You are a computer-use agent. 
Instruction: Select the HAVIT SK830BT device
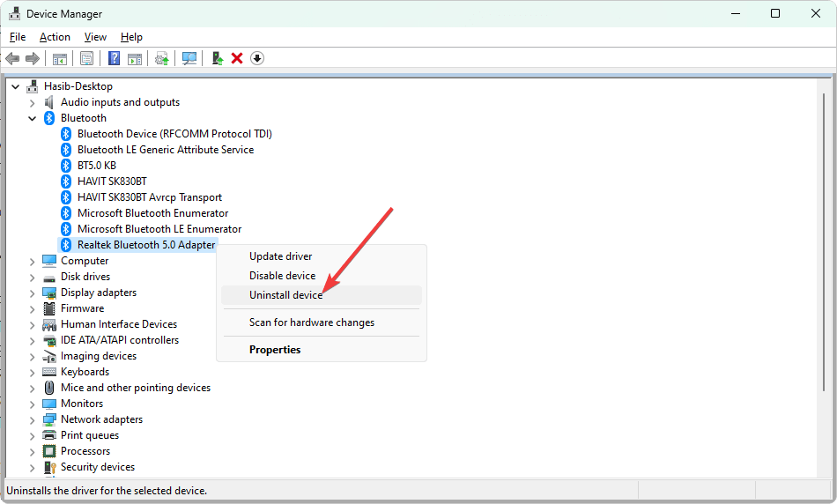[x=112, y=182]
